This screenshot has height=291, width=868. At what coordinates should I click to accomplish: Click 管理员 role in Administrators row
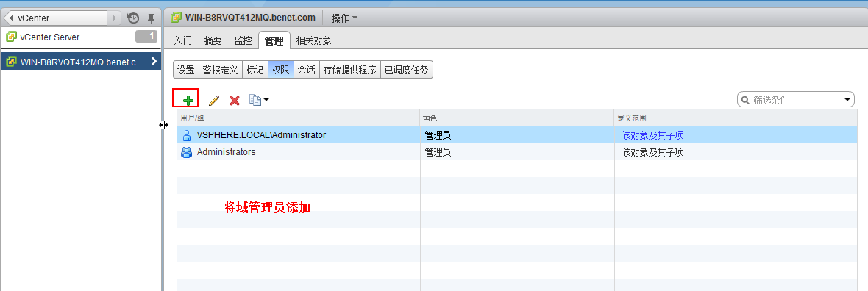438,151
